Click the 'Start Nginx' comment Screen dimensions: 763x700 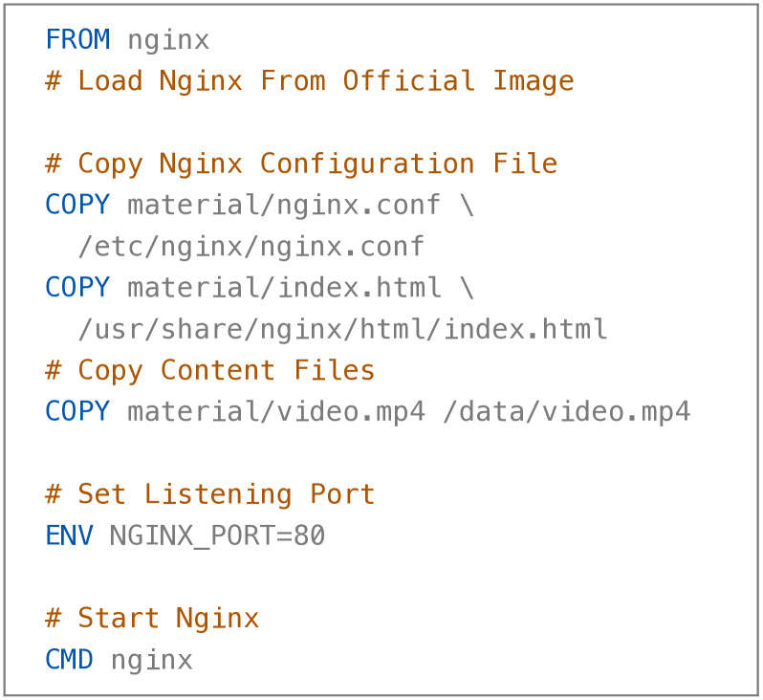[x=152, y=619]
